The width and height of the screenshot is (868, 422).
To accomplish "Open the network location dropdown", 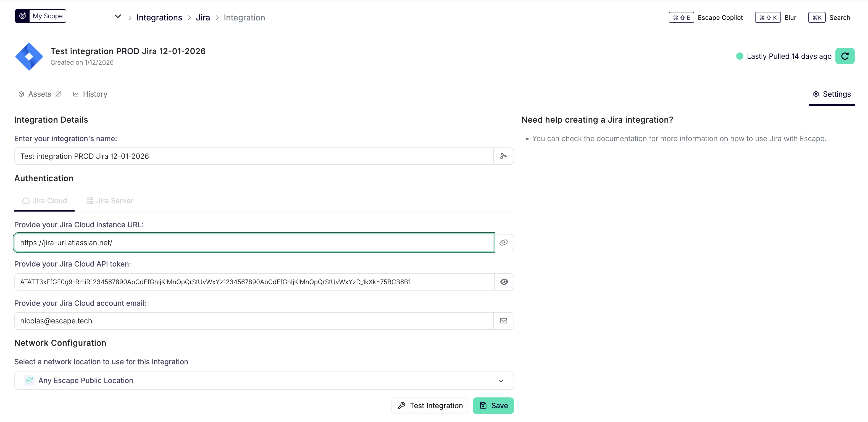I will pyautogui.click(x=501, y=381).
